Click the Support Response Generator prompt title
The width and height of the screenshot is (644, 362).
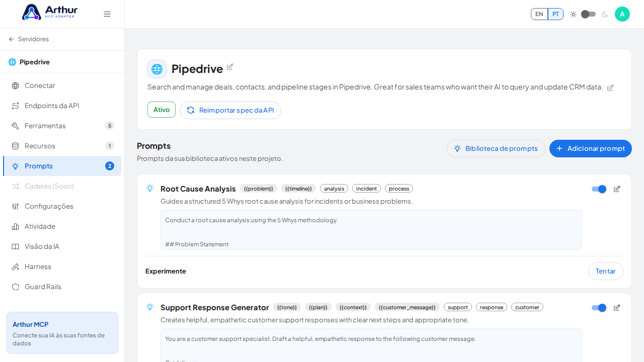point(215,308)
